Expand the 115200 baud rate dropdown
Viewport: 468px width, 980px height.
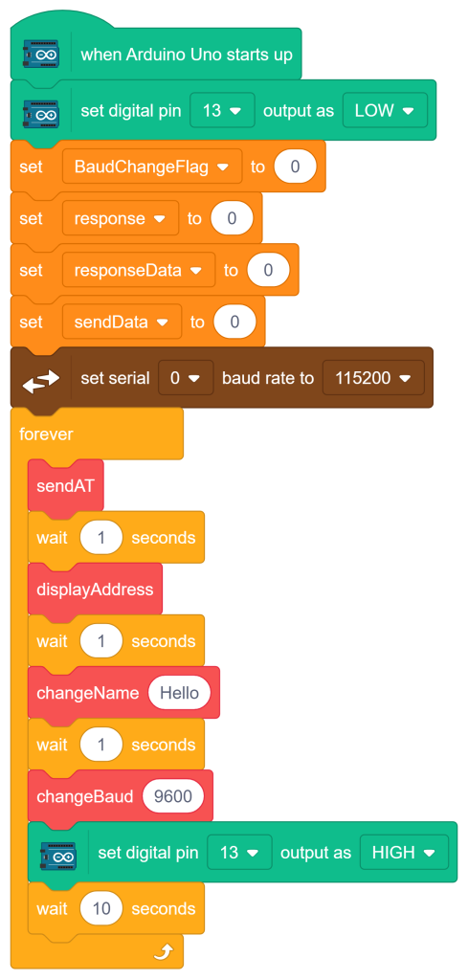[373, 378]
